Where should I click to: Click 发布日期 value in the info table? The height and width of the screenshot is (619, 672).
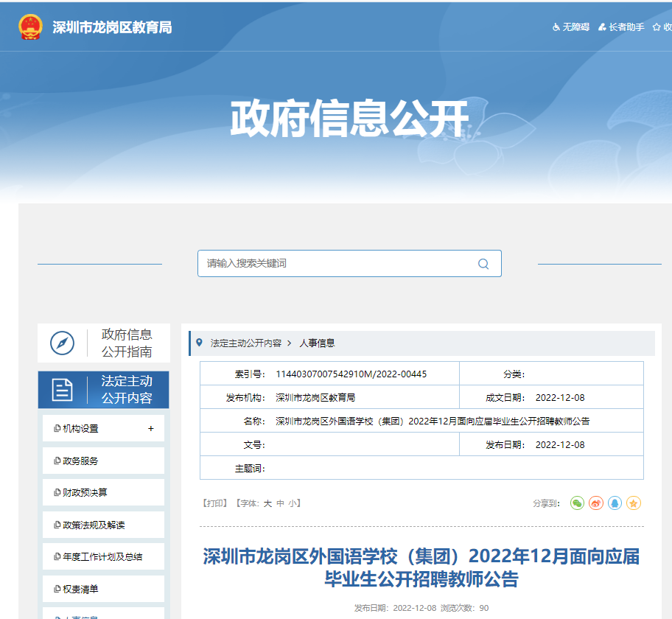(560, 445)
